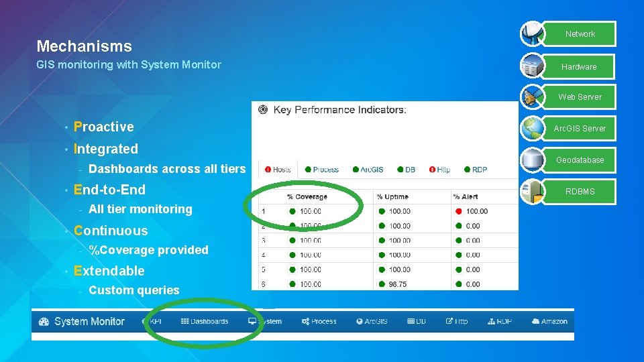Click the Web Server satellite icon

[x=532, y=97]
